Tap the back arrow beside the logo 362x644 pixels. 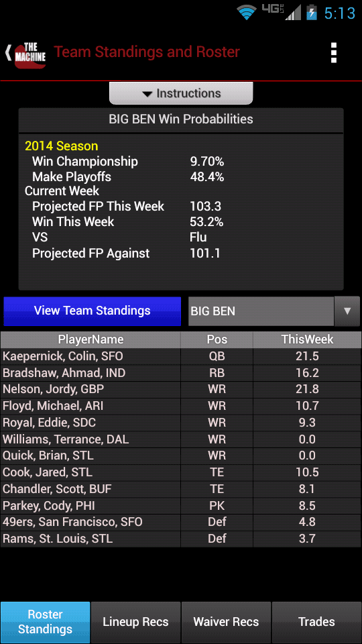point(8,53)
